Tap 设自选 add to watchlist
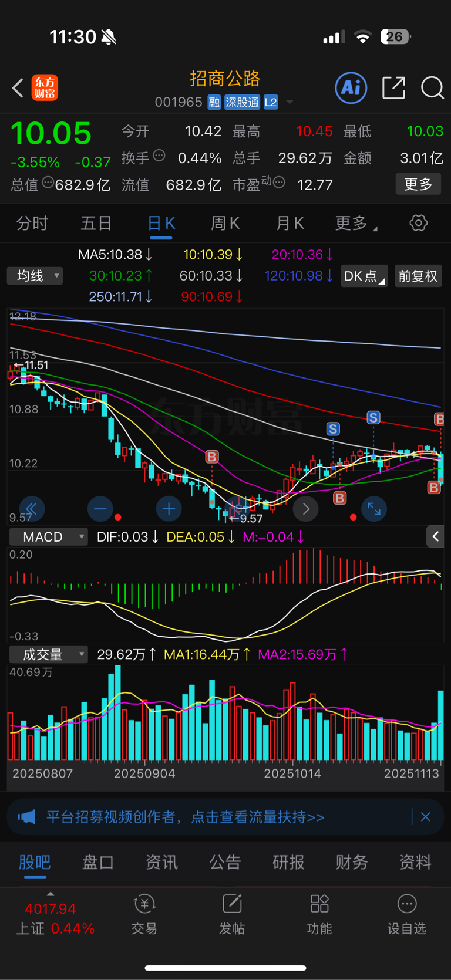 pyautogui.click(x=407, y=914)
